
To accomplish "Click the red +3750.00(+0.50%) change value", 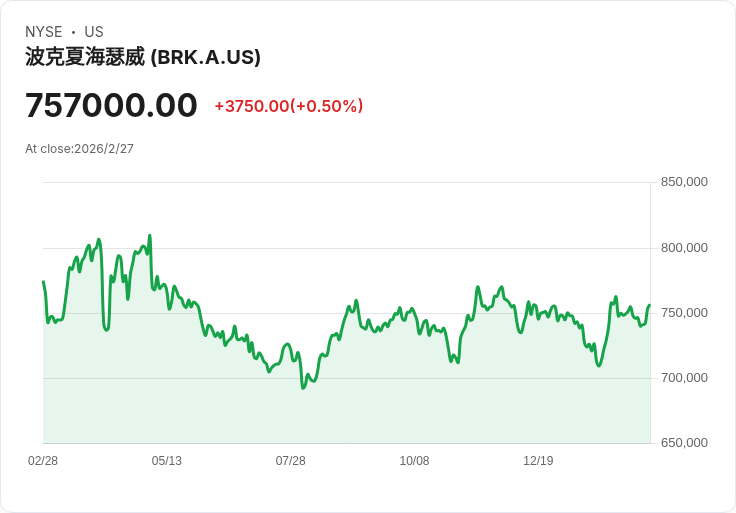I will point(289,106).
